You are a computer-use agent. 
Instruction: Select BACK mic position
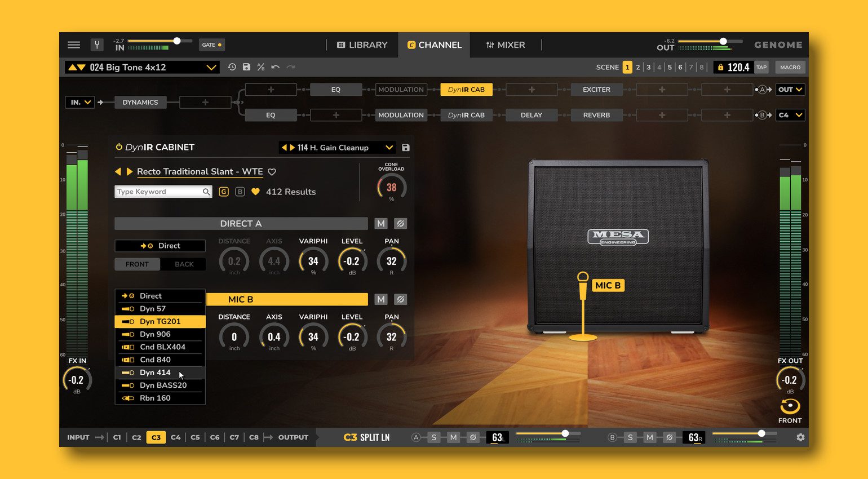tap(184, 264)
